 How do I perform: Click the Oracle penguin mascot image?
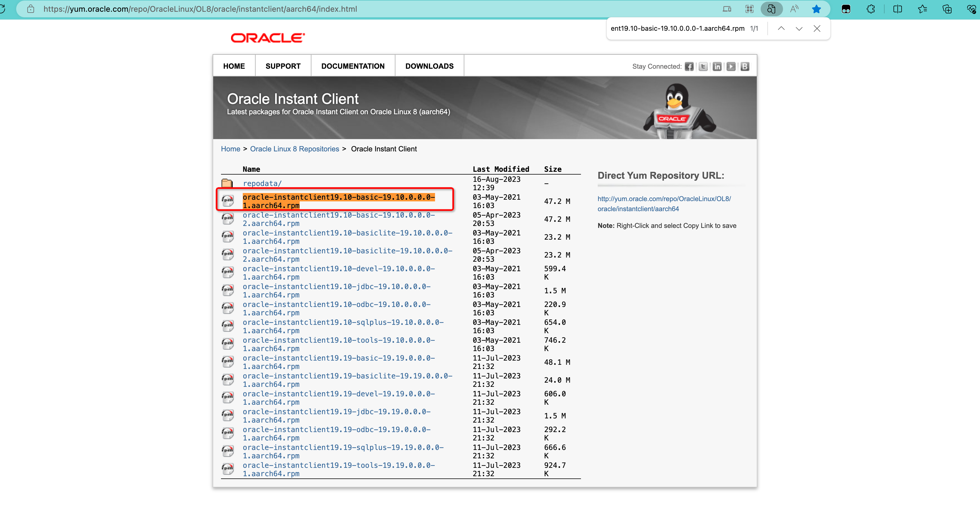pos(679,111)
